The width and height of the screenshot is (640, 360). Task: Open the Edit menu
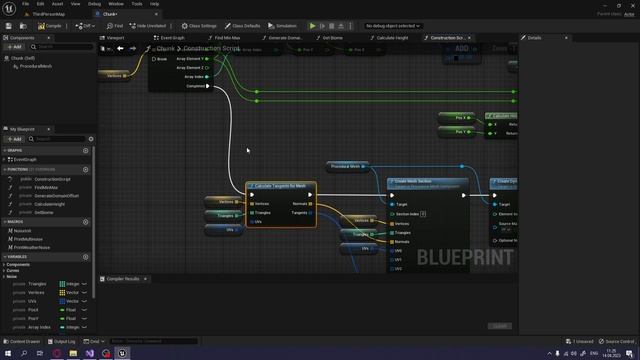[x=40, y=4]
